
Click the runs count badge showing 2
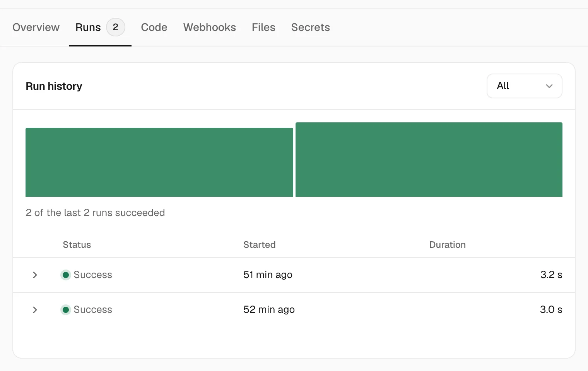[116, 27]
